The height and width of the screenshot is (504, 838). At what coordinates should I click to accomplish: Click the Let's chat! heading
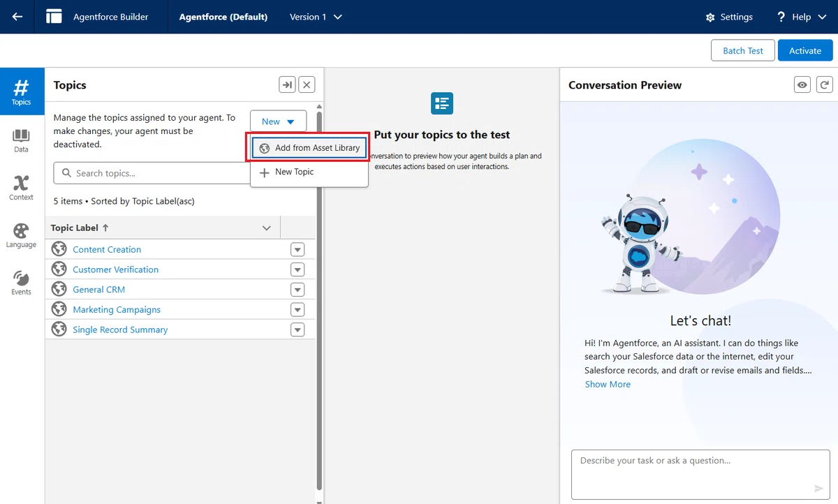point(700,321)
